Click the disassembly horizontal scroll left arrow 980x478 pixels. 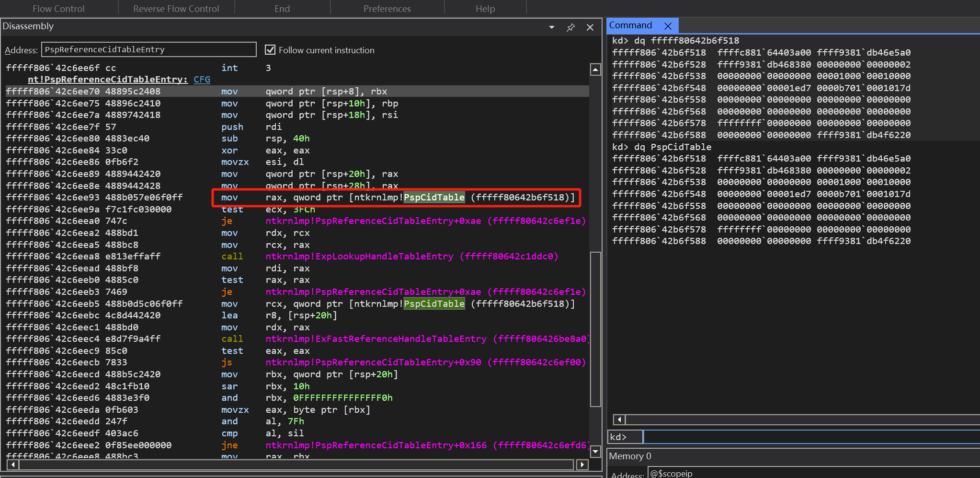pyautogui.click(x=13, y=464)
